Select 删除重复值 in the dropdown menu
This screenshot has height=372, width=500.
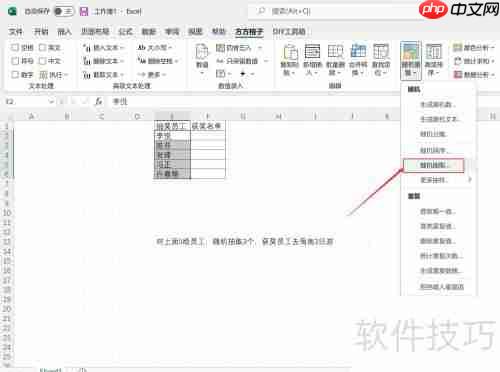[x=437, y=241]
